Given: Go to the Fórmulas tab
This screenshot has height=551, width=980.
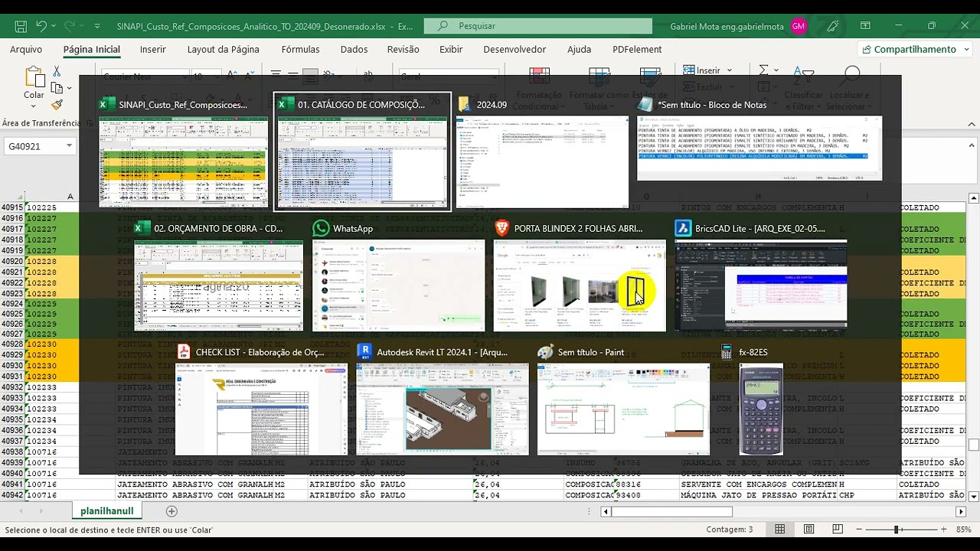Looking at the screenshot, I should pyautogui.click(x=301, y=49).
